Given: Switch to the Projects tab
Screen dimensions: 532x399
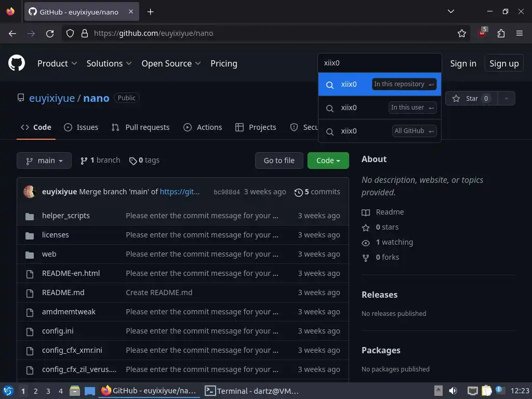Looking at the screenshot, I should [256, 127].
